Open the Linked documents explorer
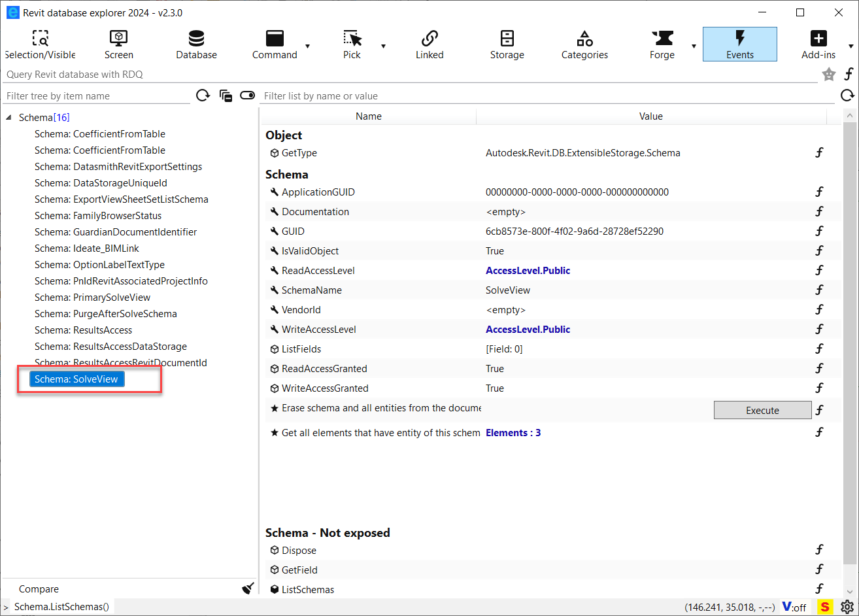 pyautogui.click(x=429, y=43)
